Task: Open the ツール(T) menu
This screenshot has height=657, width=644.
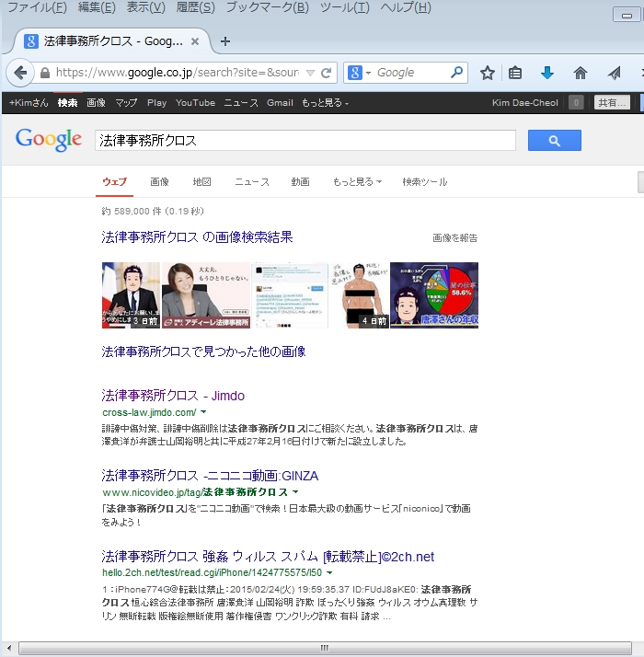Action: (x=344, y=7)
